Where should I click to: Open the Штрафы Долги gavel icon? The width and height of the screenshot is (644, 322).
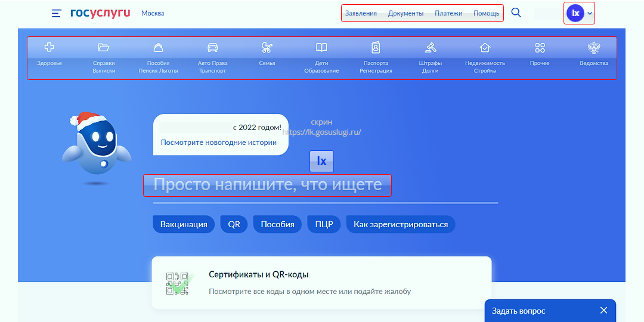pos(431,48)
